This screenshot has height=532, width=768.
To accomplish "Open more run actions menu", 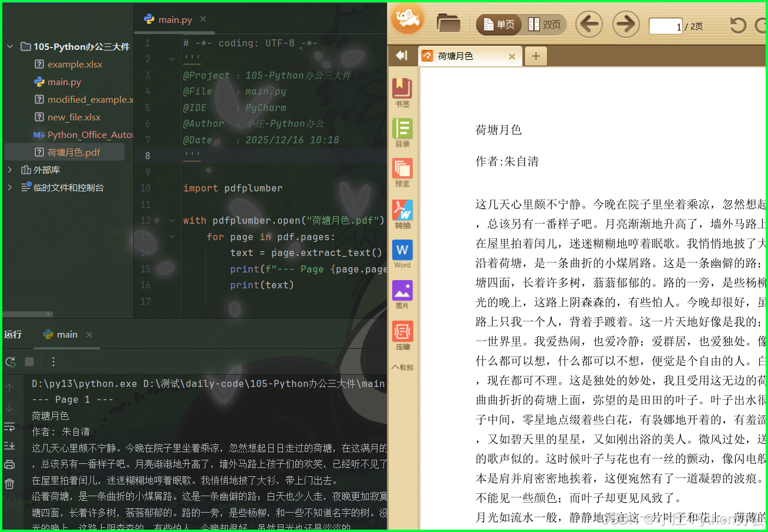I will pyautogui.click(x=53, y=362).
